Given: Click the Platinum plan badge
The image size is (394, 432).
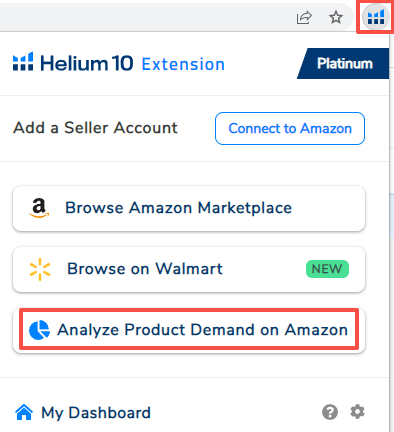Looking at the screenshot, I should point(343,63).
